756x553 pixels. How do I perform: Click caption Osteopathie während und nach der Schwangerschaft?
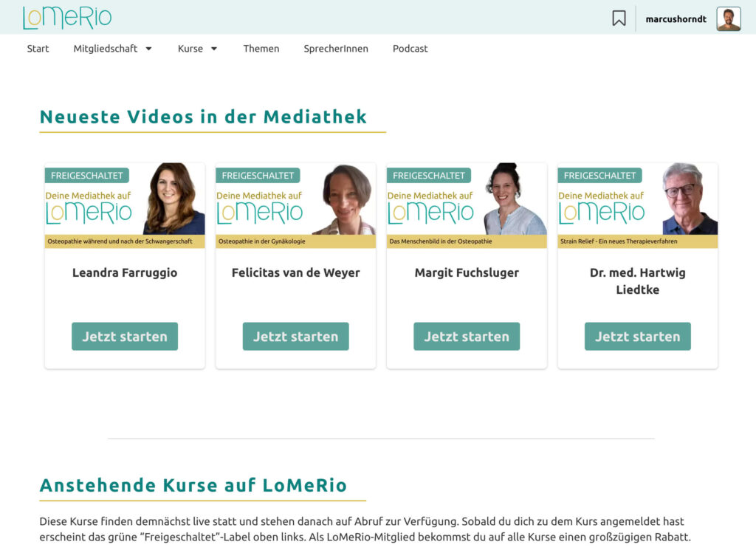[x=120, y=241]
